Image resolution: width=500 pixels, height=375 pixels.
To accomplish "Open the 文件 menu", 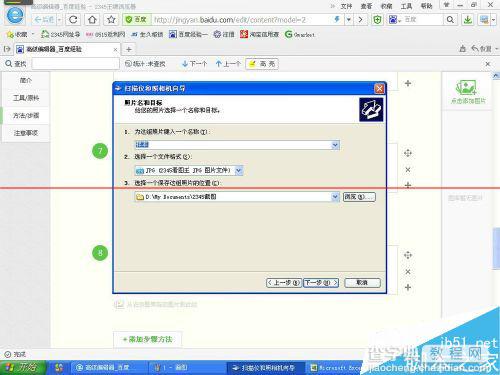I will click(346, 6).
